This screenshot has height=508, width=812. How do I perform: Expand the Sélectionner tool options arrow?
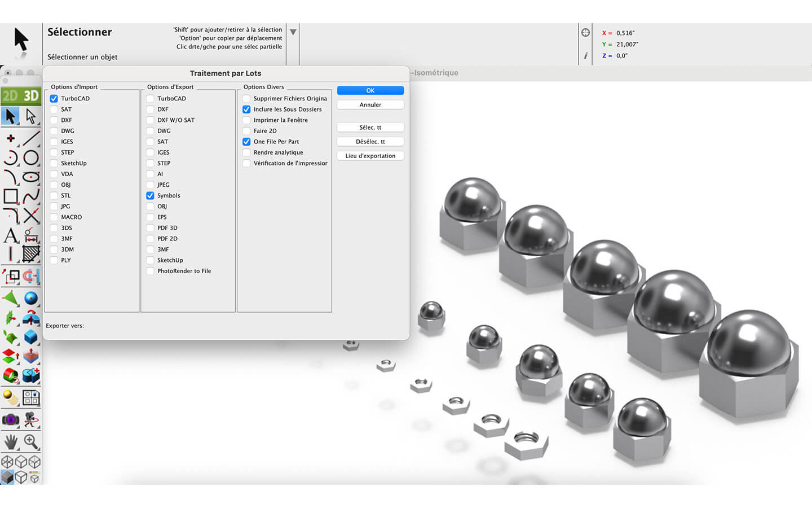click(293, 32)
